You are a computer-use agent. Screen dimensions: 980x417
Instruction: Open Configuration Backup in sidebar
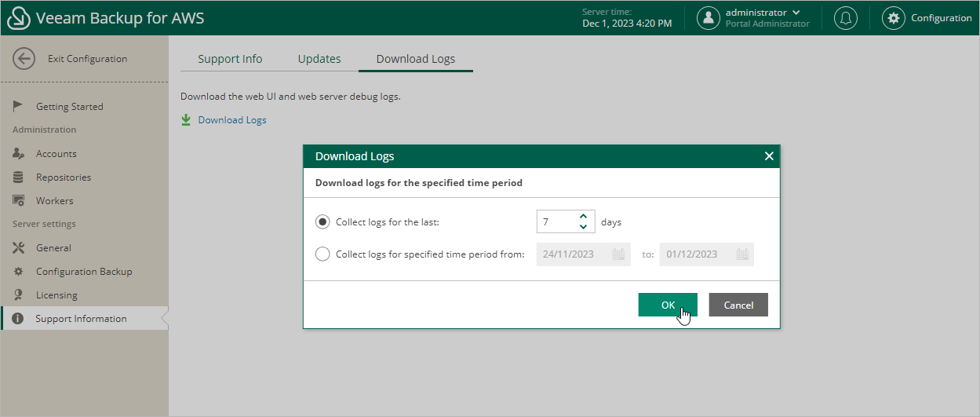(x=84, y=272)
